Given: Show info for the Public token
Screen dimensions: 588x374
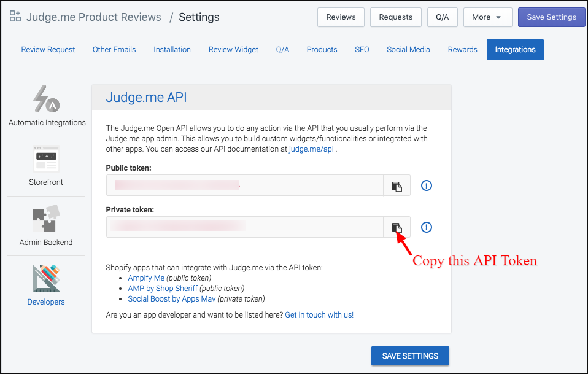Looking at the screenshot, I should coord(427,185).
